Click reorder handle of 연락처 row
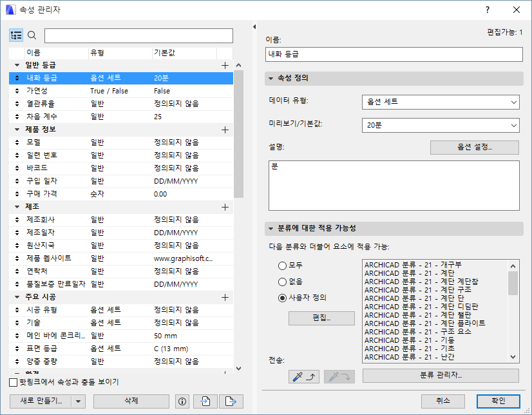The width and height of the screenshot is (532, 415). click(x=17, y=271)
